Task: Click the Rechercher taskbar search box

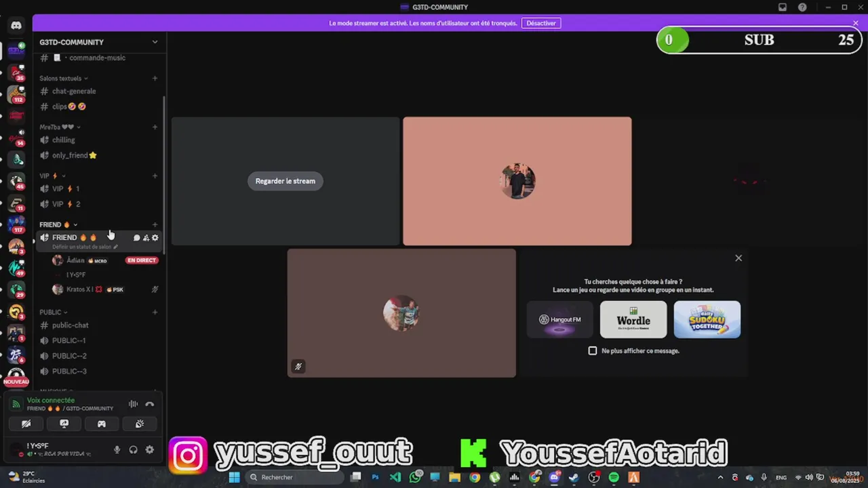Action: 294,477
